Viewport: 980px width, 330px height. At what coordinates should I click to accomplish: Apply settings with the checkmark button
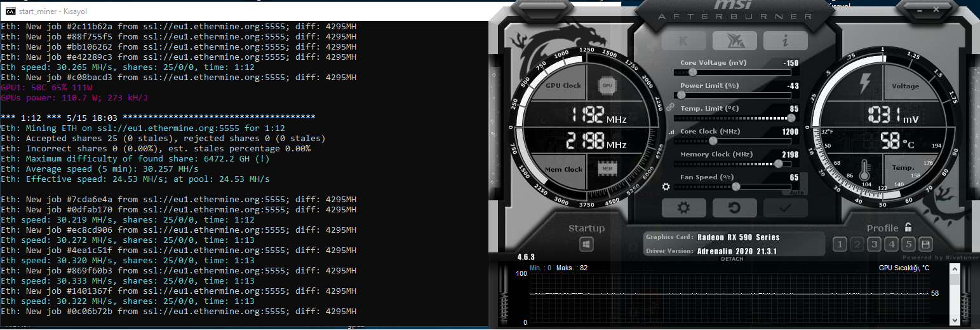click(x=786, y=208)
